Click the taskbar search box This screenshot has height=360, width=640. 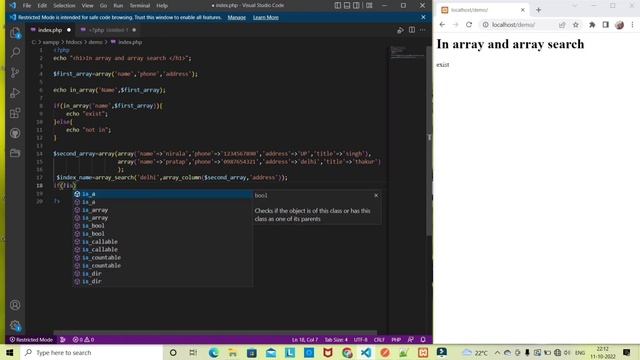pos(91,352)
